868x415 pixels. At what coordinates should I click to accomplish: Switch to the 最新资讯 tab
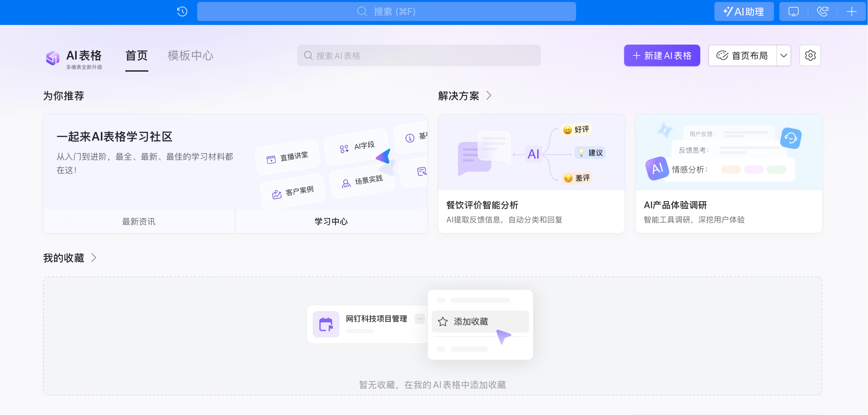[x=138, y=221]
